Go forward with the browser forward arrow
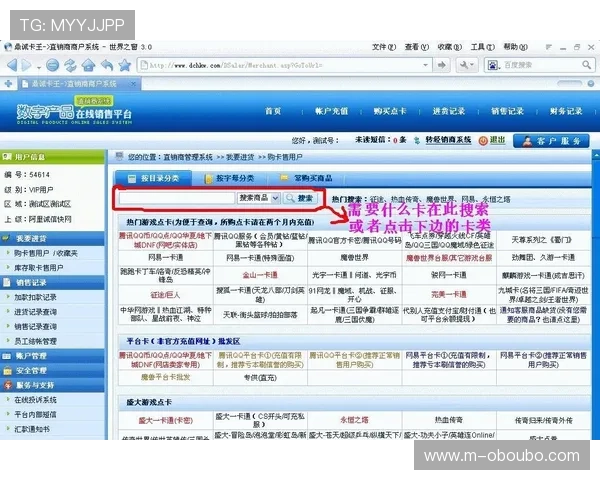The image size is (600, 480). 27,65
